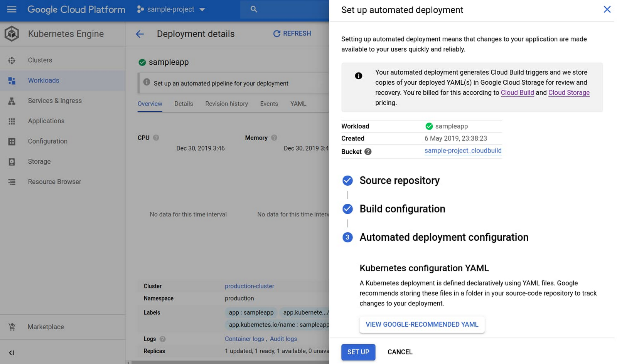This screenshot has width=617, height=364.
Task: Go back using the left arrow icon
Action: [140, 34]
